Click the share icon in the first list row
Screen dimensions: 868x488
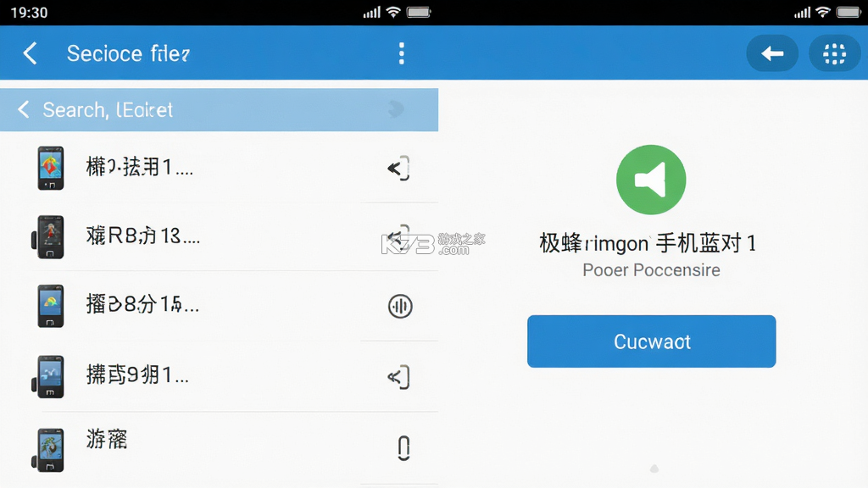[398, 169]
